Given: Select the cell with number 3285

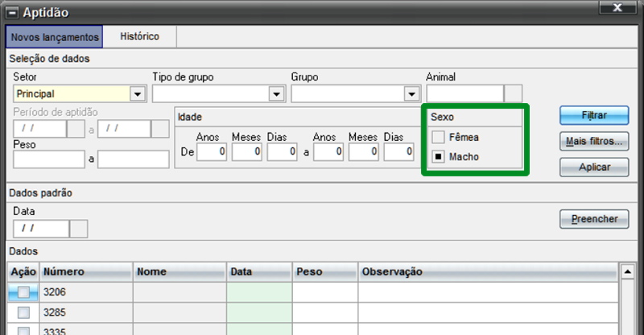Looking at the screenshot, I should point(86,312).
